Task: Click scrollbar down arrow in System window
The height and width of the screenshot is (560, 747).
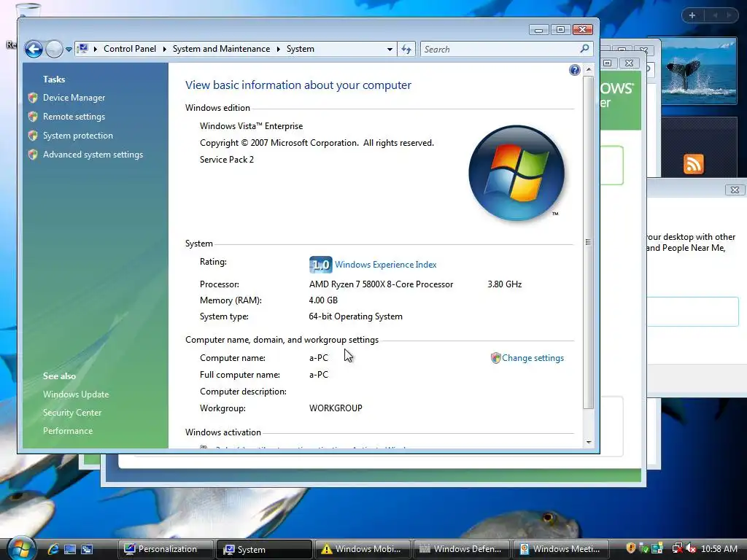Action: (x=589, y=443)
